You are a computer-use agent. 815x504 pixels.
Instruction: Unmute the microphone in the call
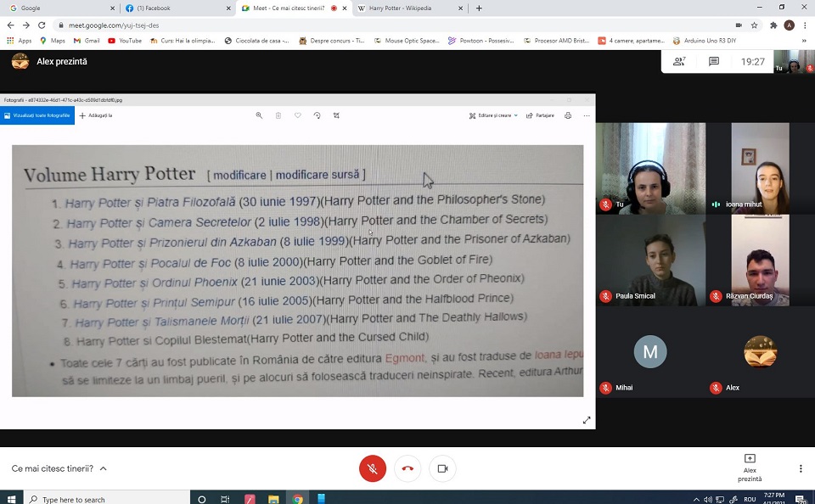click(x=372, y=468)
